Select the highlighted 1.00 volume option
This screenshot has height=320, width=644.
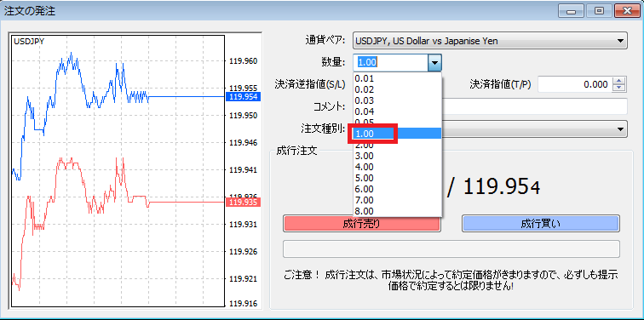click(397, 134)
